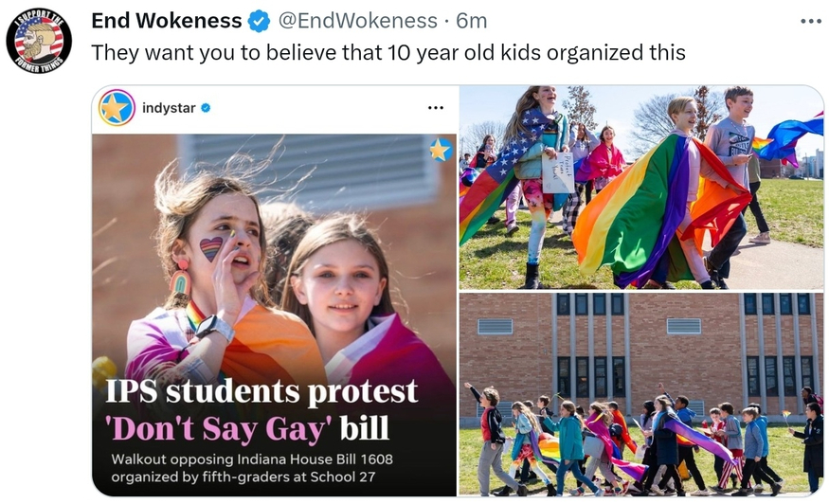The image size is (829, 504).
Task: Open top-right photo of kids with rainbow flags
Action: point(641,188)
